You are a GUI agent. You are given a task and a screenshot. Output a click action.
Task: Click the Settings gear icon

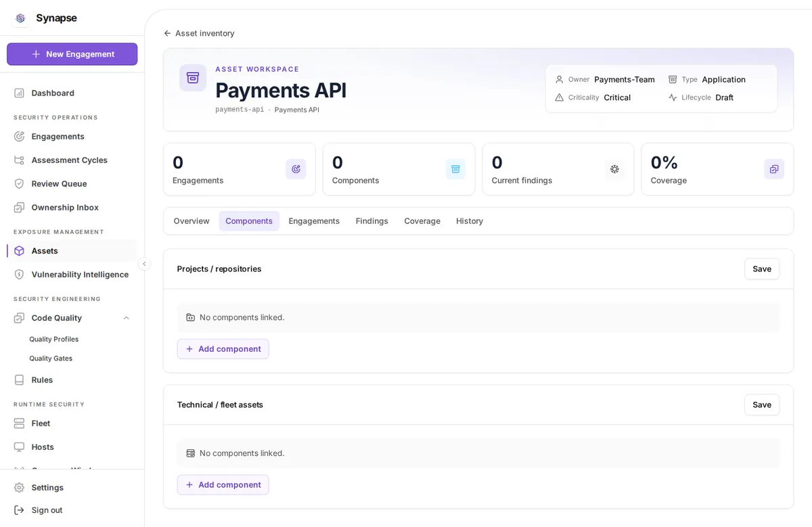click(19, 487)
